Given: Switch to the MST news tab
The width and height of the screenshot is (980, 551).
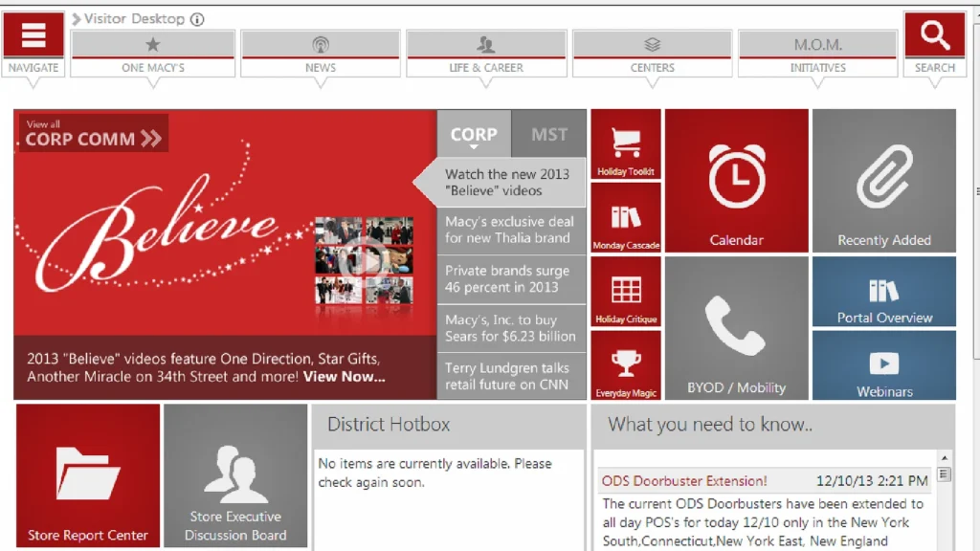Looking at the screenshot, I should pyautogui.click(x=549, y=135).
